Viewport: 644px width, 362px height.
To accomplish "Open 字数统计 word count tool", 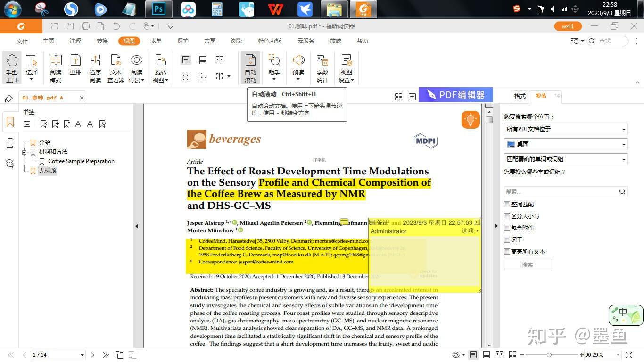I will point(322,66).
